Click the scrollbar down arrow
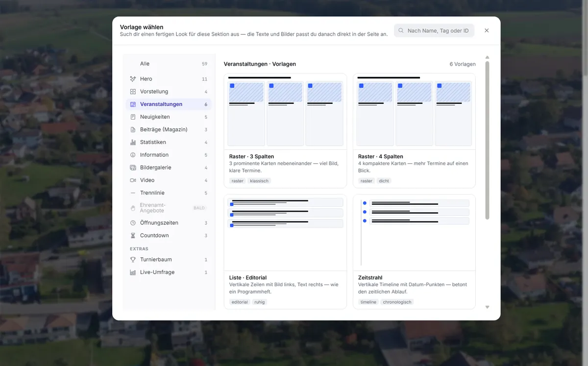This screenshot has width=588, height=366. [x=487, y=307]
